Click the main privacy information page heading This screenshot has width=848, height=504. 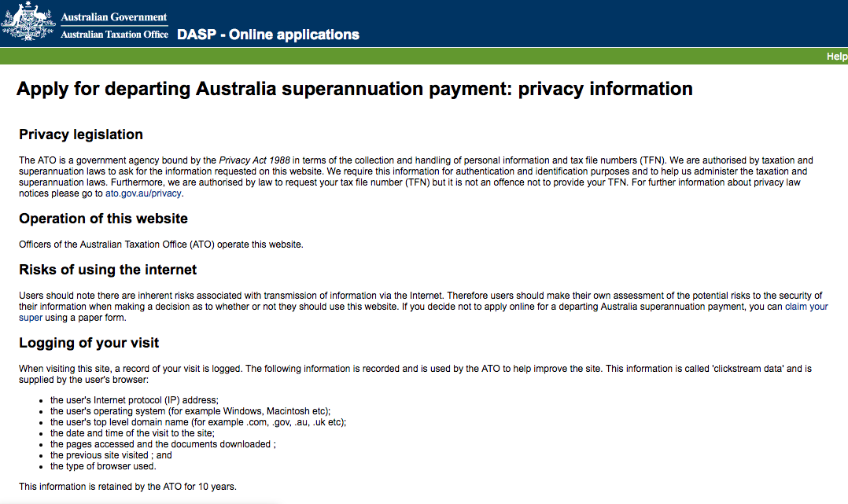pyautogui.click(x=354, y=89)
